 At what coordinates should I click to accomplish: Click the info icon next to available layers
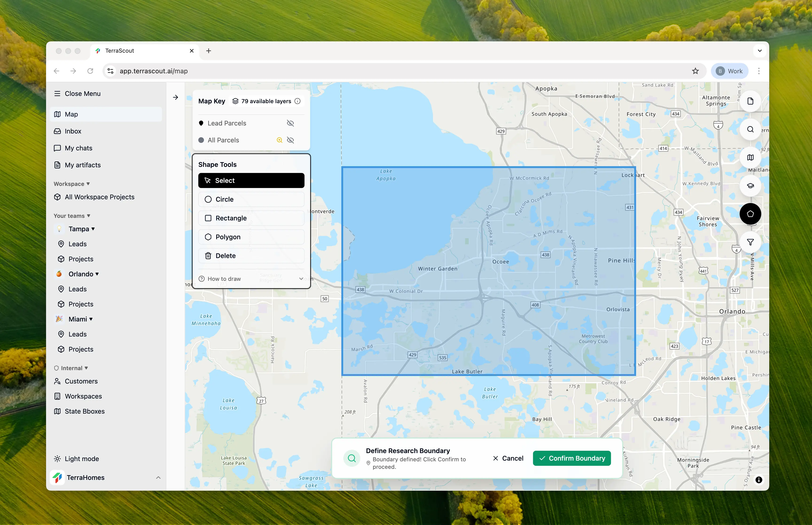[x=297, y=101]
